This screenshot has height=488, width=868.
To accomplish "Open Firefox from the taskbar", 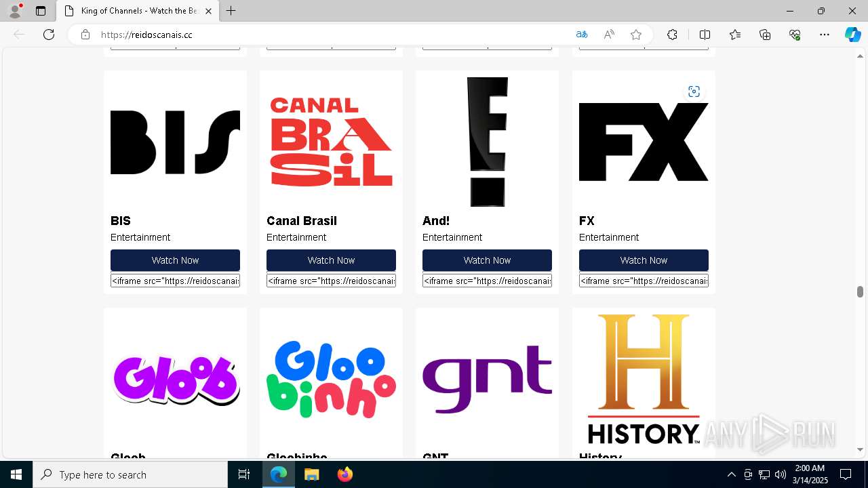I will click(344, 474).
